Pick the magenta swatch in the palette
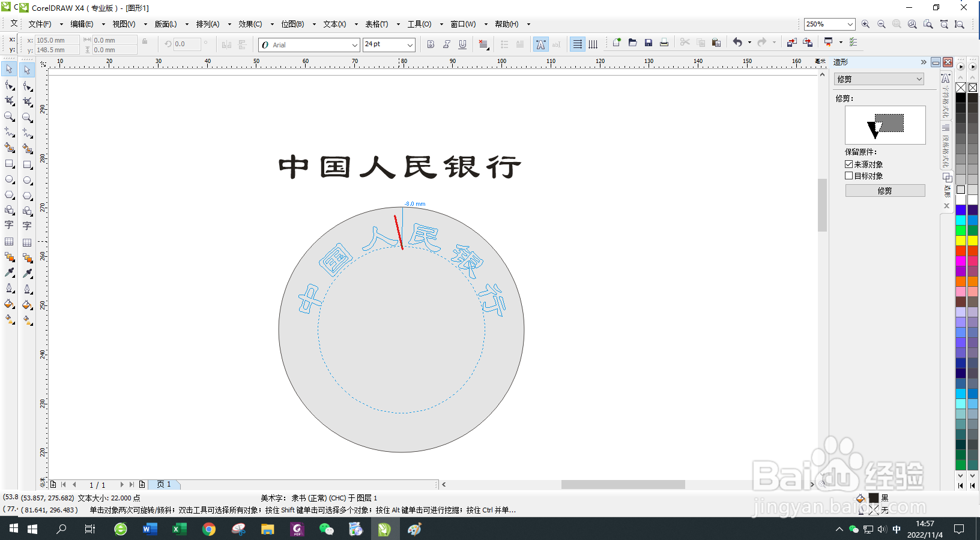980x540 pixels. (961, 261)
